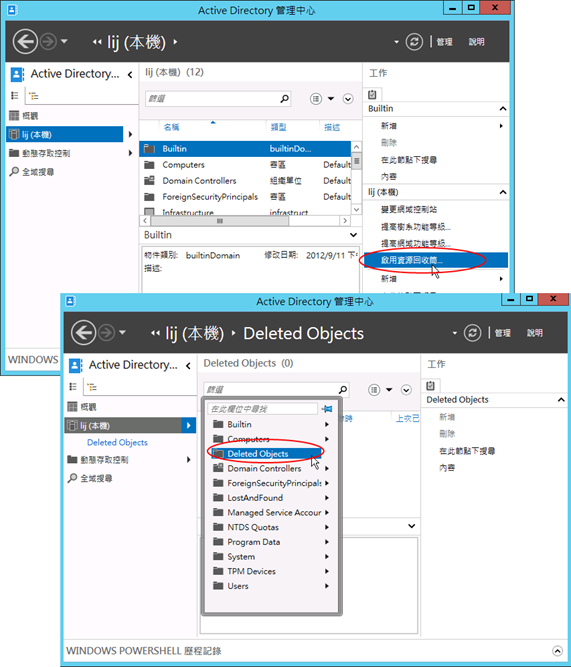
Task: Expand PowerShell history panel in front window
Action: pos(557,651)
